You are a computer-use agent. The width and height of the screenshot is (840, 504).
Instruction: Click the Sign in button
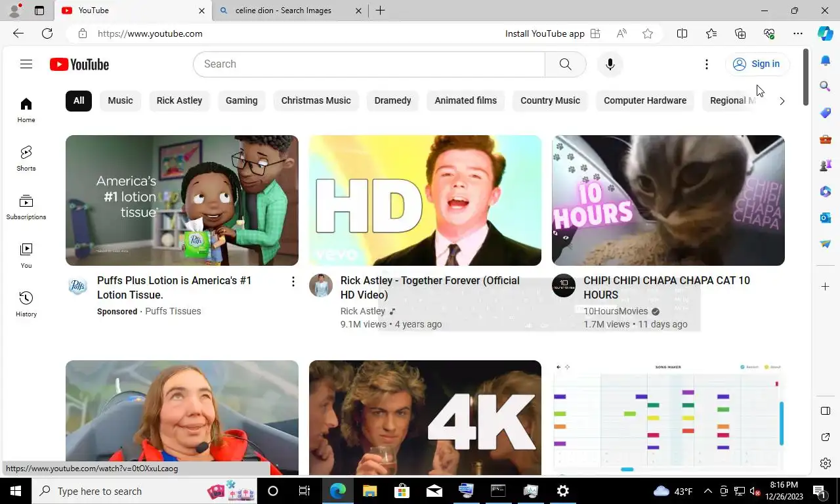[x=757, y=64]
